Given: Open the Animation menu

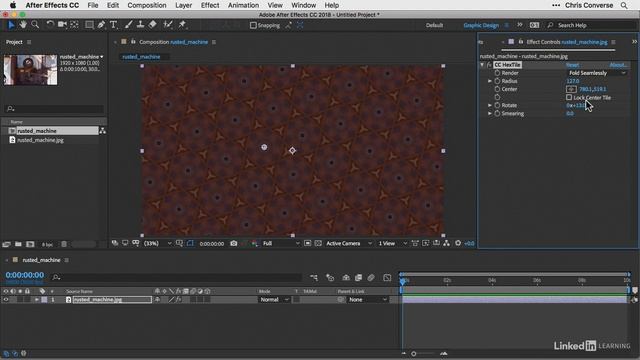Looking at the screenshot, I should pos(243,5).
